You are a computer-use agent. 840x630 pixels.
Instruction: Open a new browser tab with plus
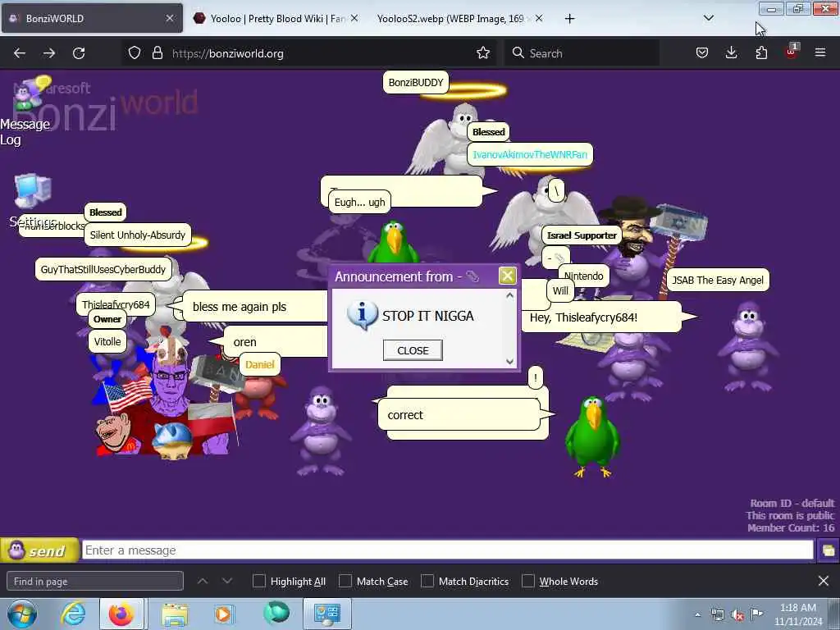pos(569,19)
